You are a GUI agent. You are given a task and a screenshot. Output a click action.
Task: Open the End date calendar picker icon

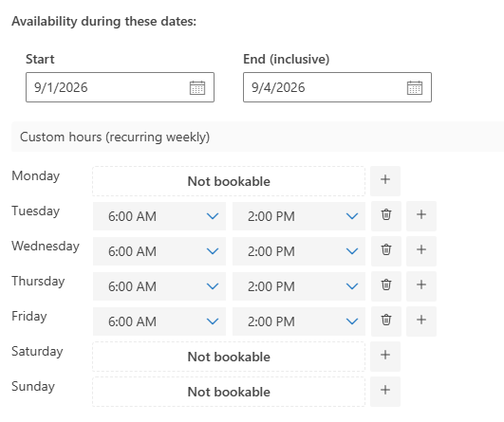pyautogui.click(x=415, y=87)
